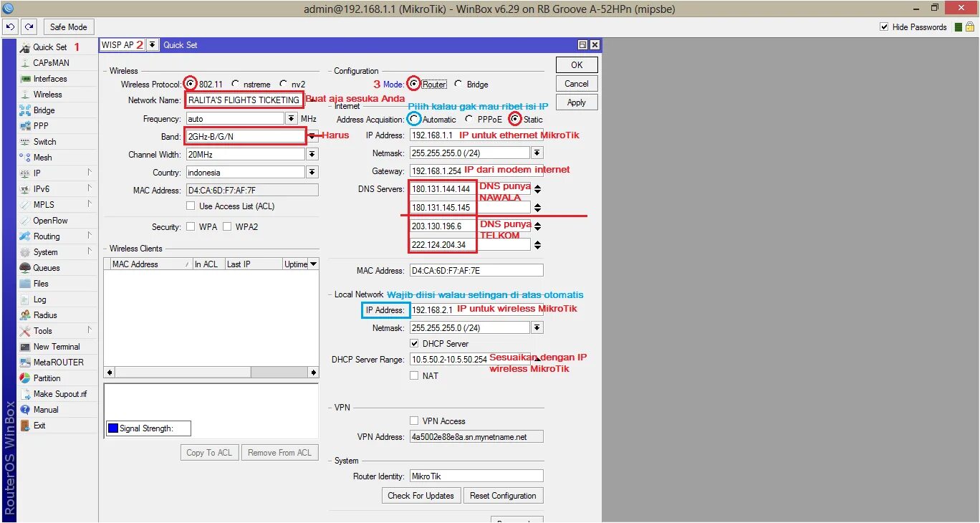Image resolution: width=980 pixels, height=523 pixels.
Task: Click the Network Name input field
Action: point(244,100)
